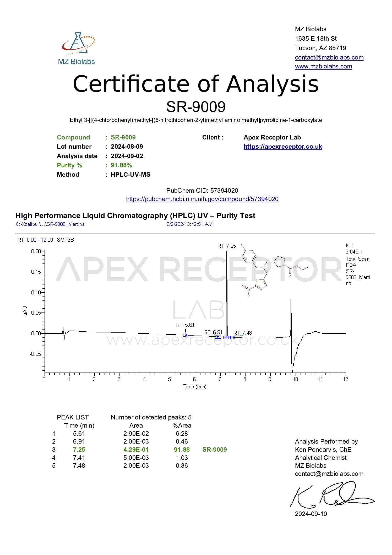Select the "Tucson, AZ 85719" address line
Viewport: 392px width, 555px height.
[320, 48]
